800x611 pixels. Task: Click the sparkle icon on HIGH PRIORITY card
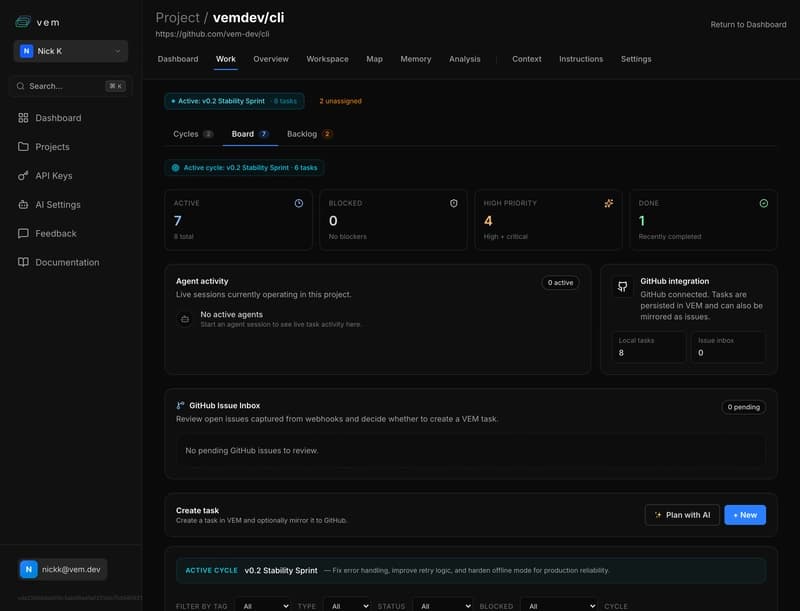[608, 203]
